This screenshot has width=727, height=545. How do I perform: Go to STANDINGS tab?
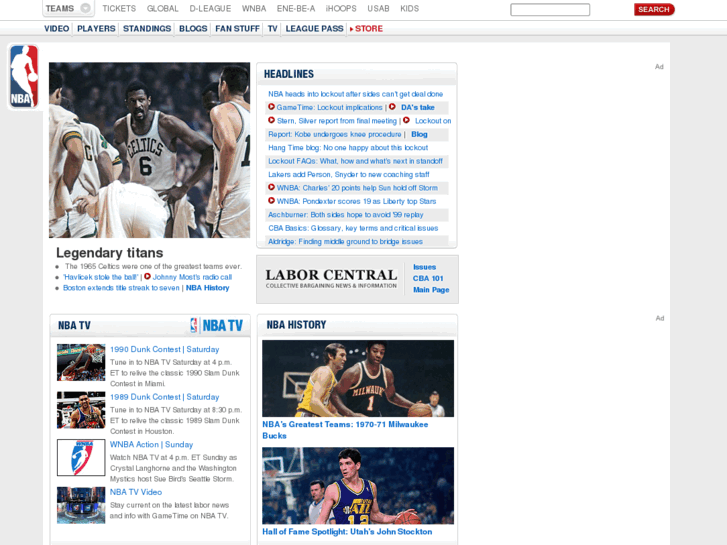[147, 28]
